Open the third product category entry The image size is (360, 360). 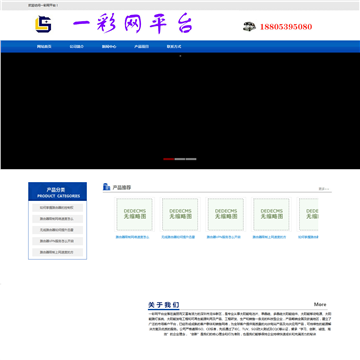click(x=58, y=230)
